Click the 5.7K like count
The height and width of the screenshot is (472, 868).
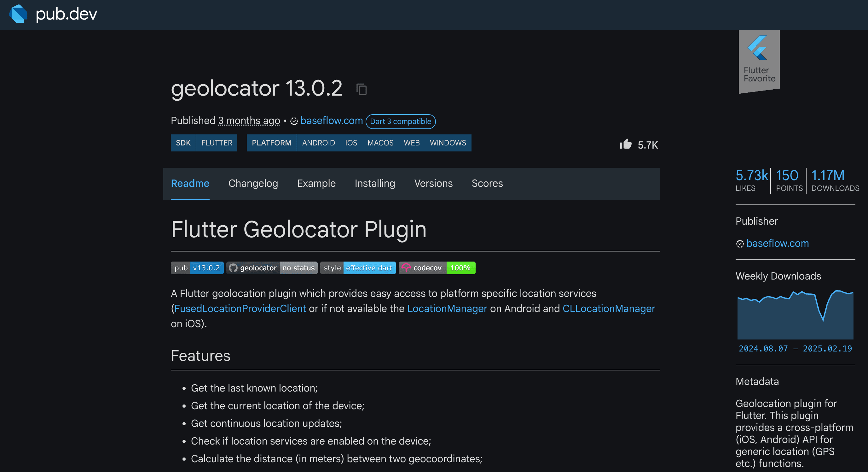coord(648,145)
